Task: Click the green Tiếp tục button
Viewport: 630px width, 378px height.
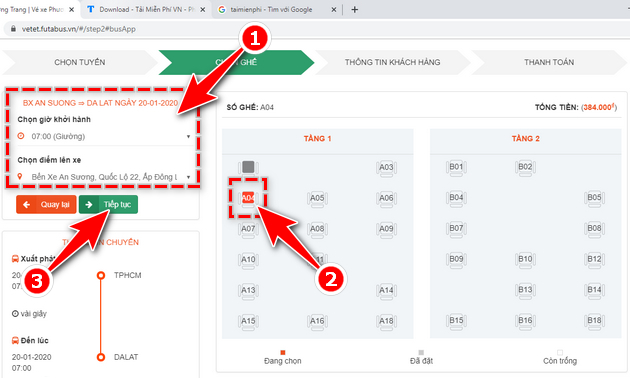Action: 108,204
